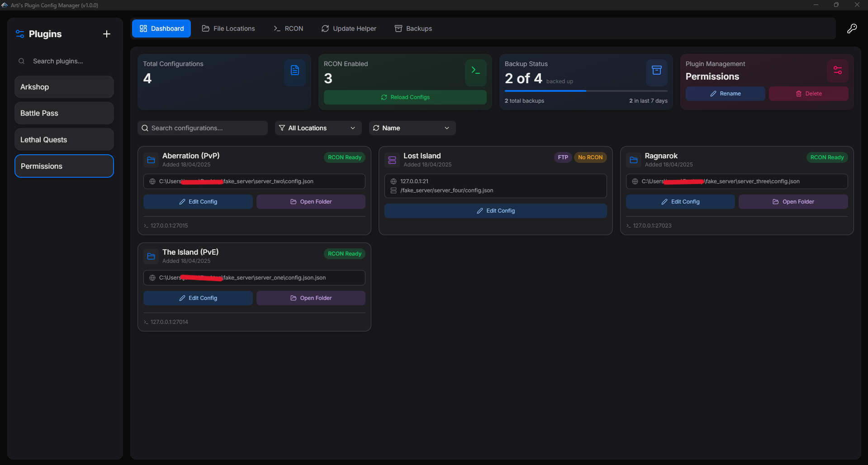Click the funnel filter icon on All Locations
This screenshot has height=465, width=868.
pyautogui.click(x=282, y=128)
